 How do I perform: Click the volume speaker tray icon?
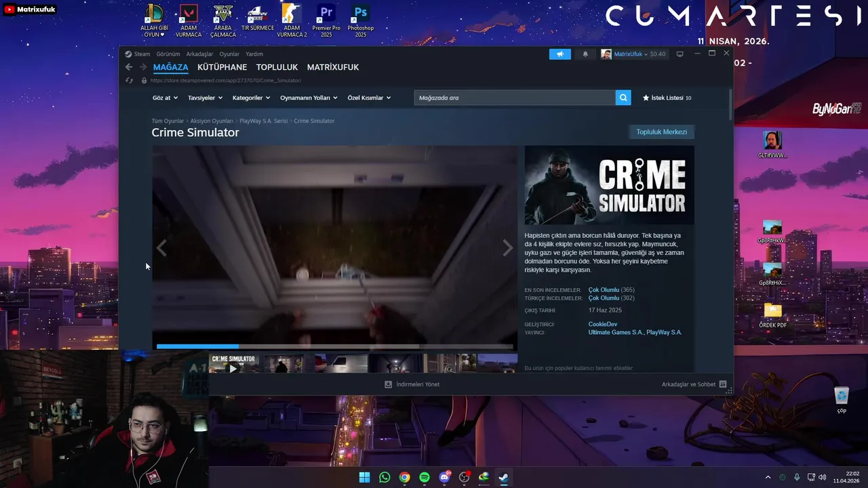click(823, 477)
